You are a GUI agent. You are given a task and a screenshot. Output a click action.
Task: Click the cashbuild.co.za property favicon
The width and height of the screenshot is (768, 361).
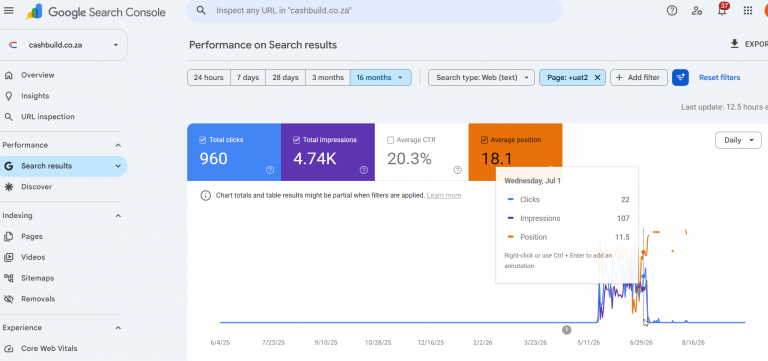click(13, 45)
